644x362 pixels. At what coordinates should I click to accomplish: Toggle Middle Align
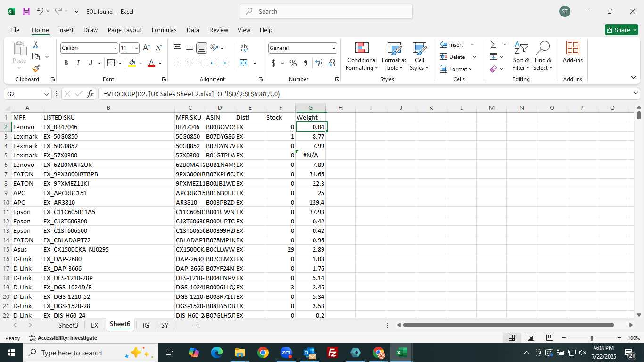(x=189, y=48)
